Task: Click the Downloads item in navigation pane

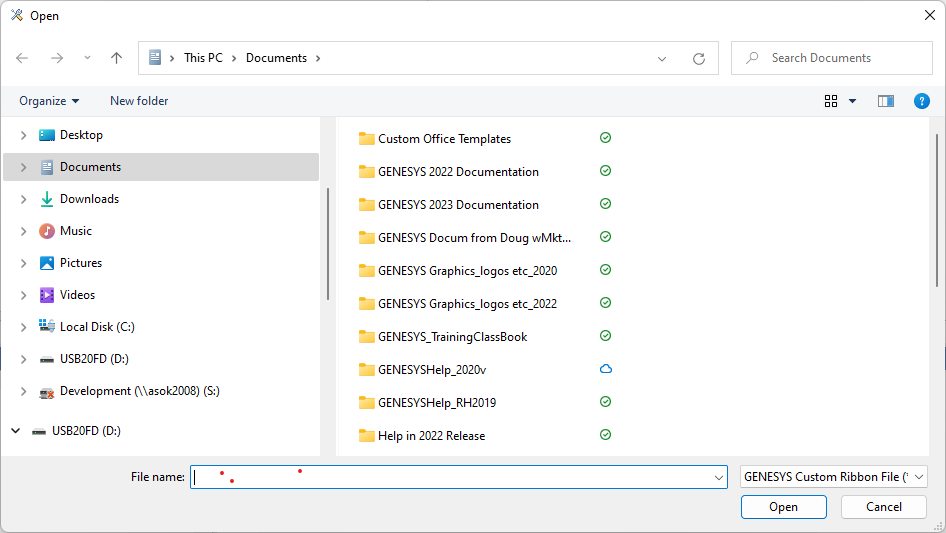Action: 89,199
